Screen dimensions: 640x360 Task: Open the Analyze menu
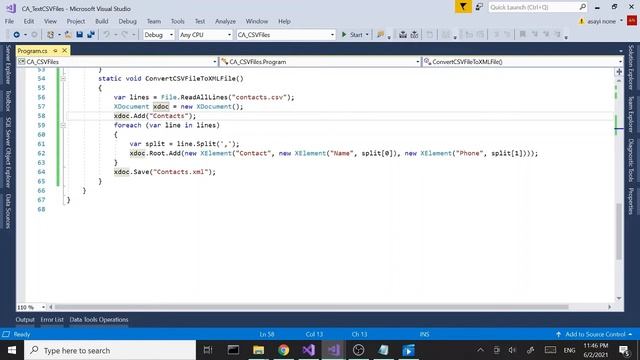(x=225, y=21)
